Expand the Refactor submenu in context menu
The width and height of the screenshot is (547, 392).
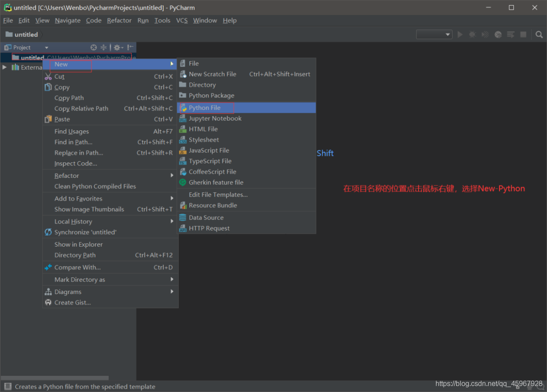(x=110, y=176)
